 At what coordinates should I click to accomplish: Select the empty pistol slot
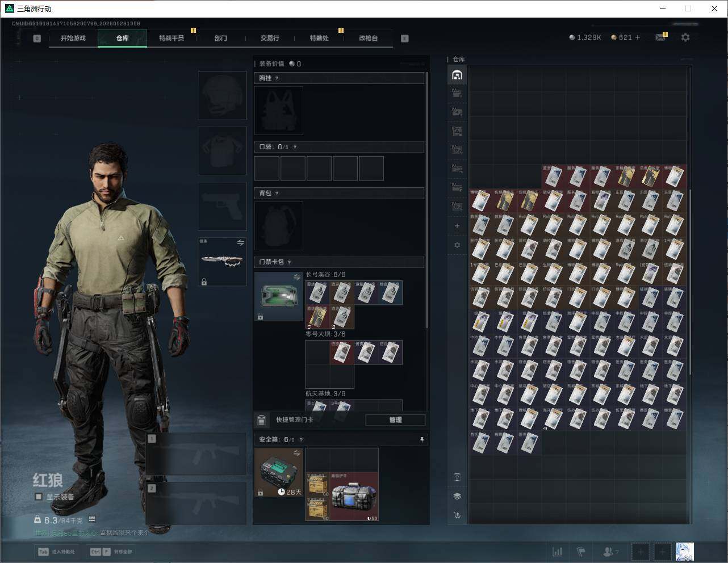[x=223, y=207]
